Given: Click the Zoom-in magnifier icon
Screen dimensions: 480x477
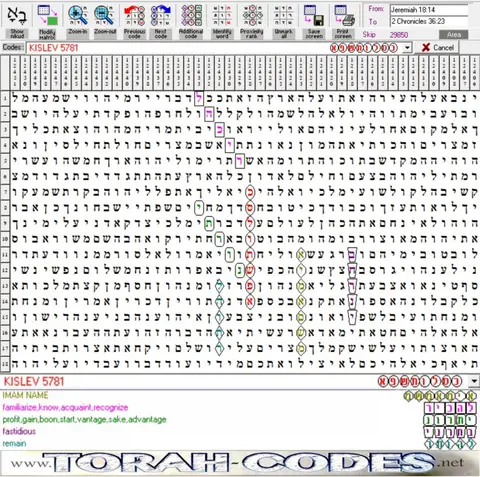Looking at the screenshot, I should (x=78, y=15).
